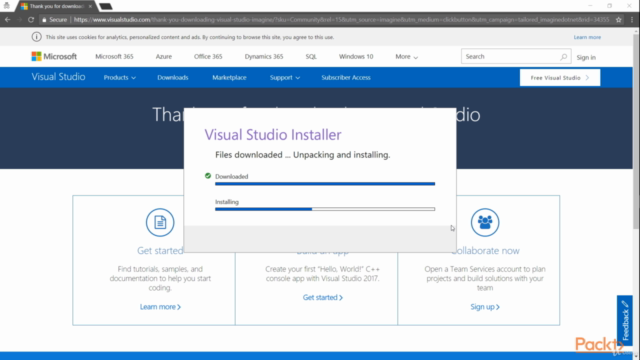Click the green Downloaded checkmark icon

click(x=208, y=176)
